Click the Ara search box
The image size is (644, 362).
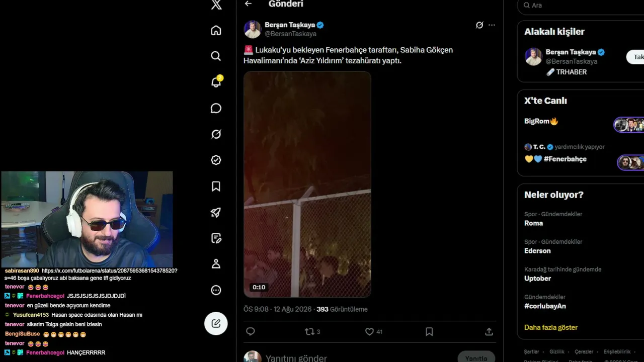click(581, 6)
